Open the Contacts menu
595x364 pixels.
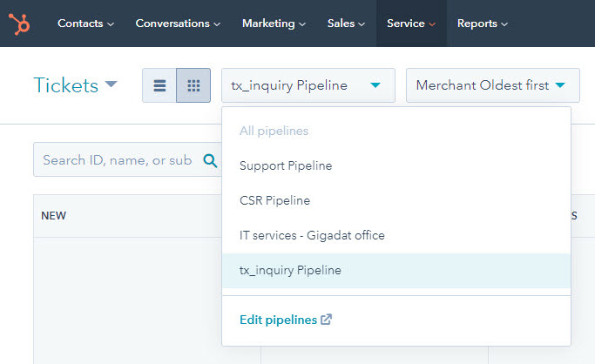85,24
